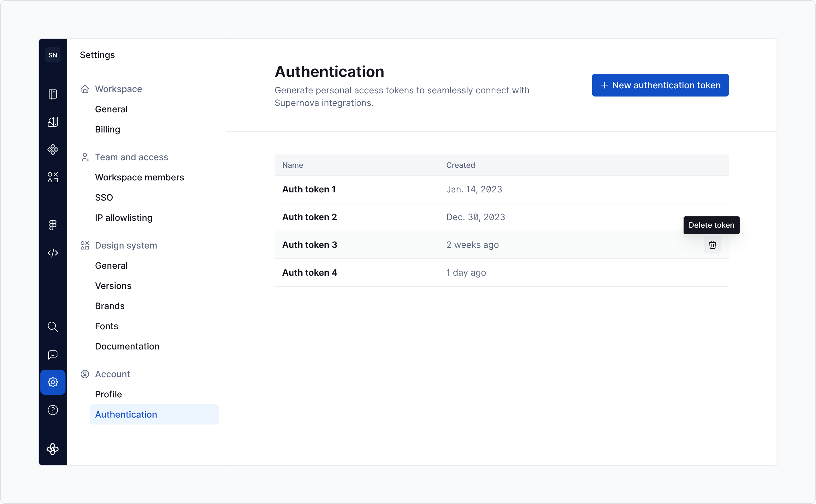Open the help question mark icon
The height and width of the screenshot is (504, 816).
tap(53, 410)
